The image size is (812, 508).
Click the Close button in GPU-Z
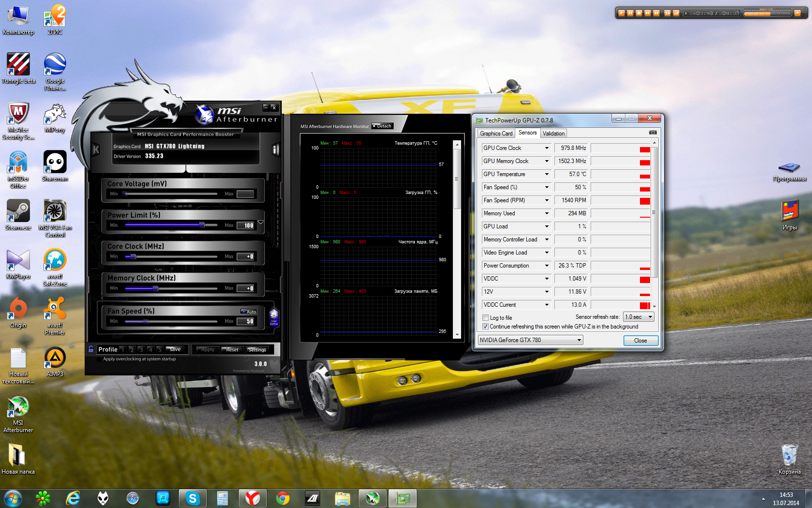pos(640,341)
